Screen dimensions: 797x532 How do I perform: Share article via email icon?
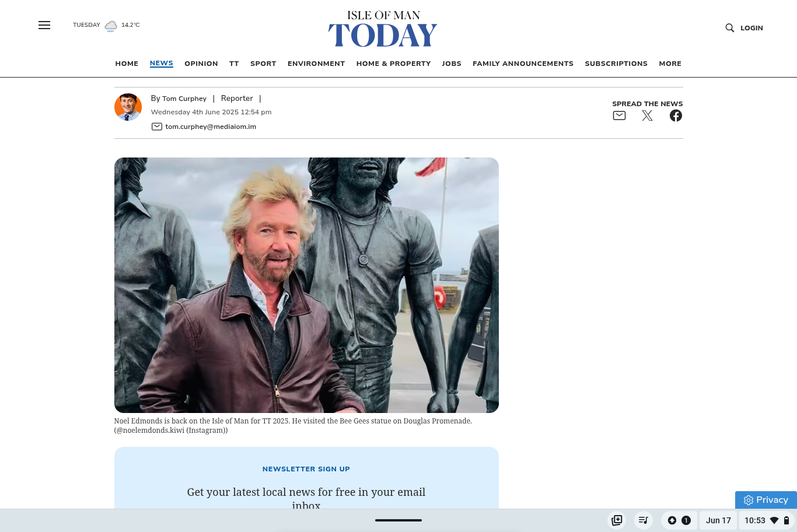[x=619, y=116]
